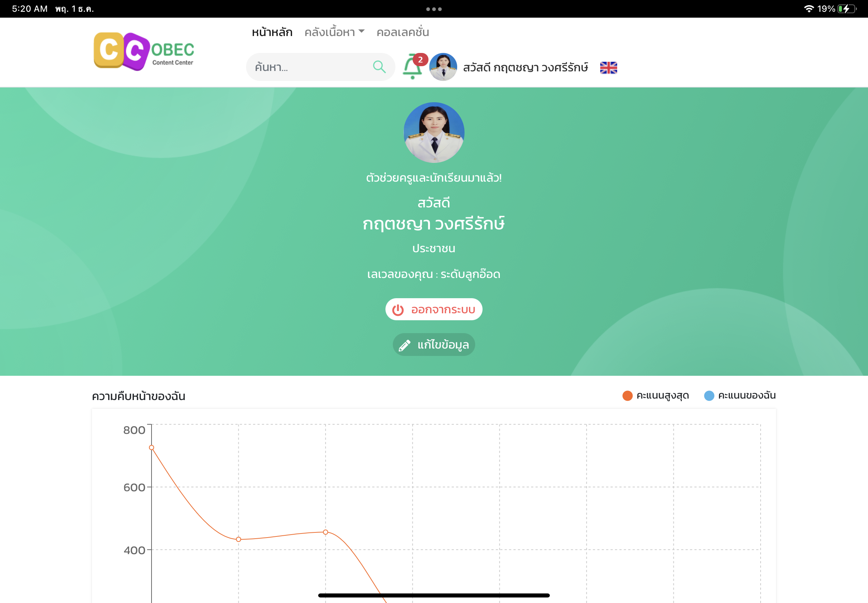Click the large profile photo
Viewport: 868px width, 603px height.
tap(434, 133)
